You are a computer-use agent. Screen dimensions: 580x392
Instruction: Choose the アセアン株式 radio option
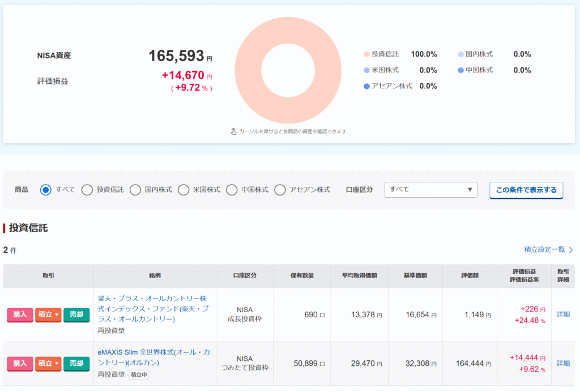pyautogui.click(x=280, y=190)
